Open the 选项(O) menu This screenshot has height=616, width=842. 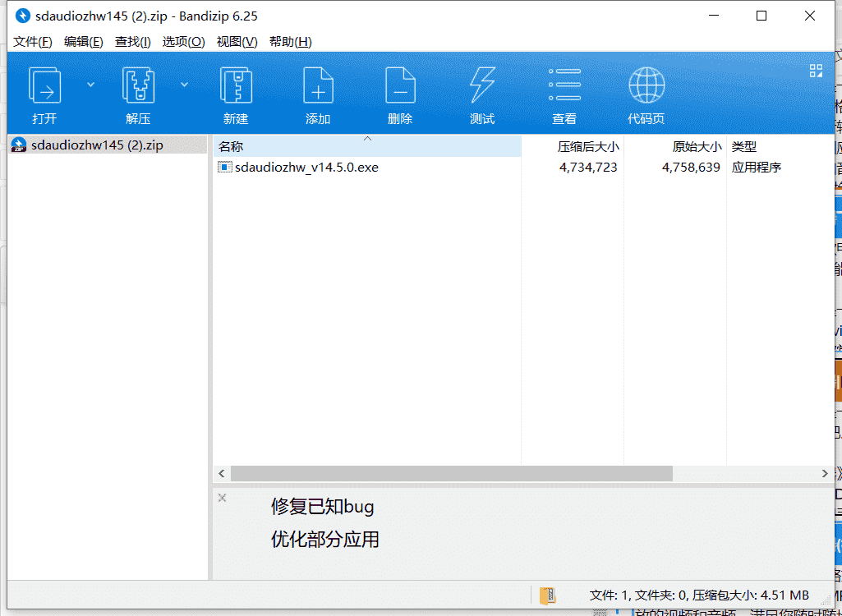(184, 42)
